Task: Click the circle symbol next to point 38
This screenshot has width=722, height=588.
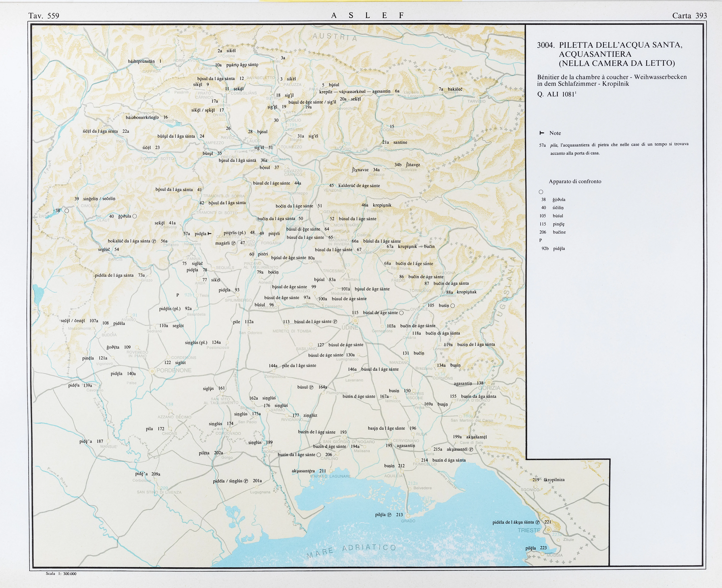Action: 67,211
